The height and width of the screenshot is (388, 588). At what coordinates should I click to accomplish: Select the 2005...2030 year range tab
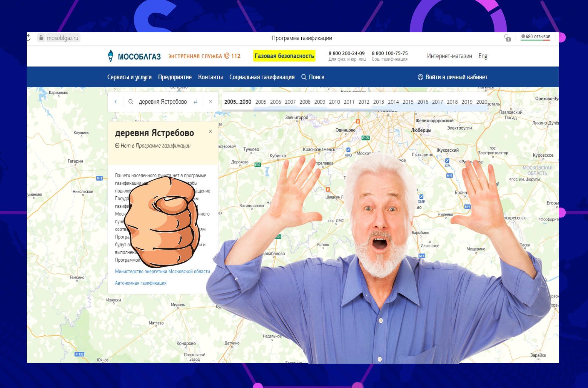click(x=238, y=102)
